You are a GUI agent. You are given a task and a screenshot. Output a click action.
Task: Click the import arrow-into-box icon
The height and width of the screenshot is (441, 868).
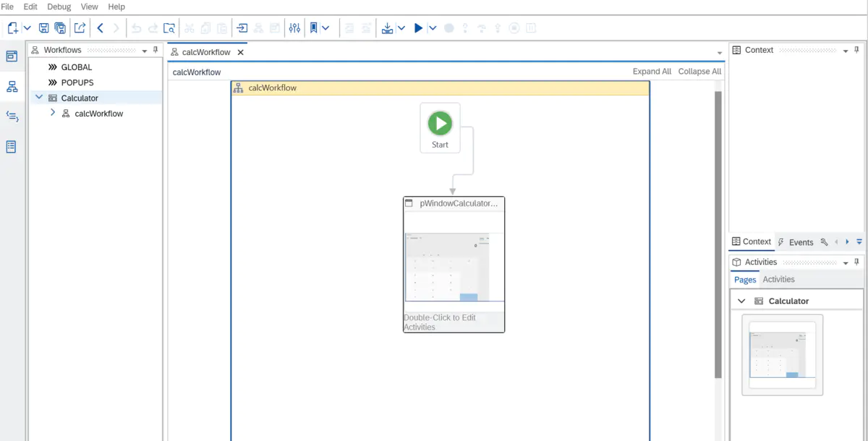(x=242, y=28)
